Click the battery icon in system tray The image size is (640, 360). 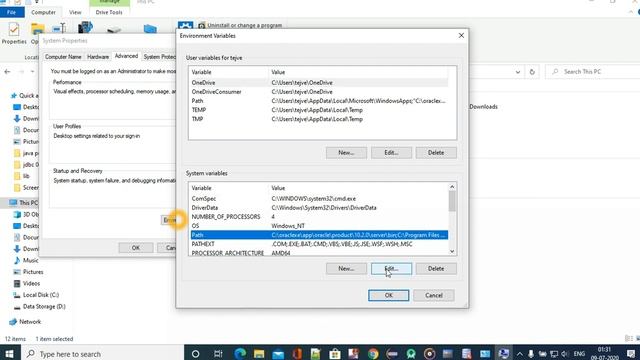click(x=542, y=354)
